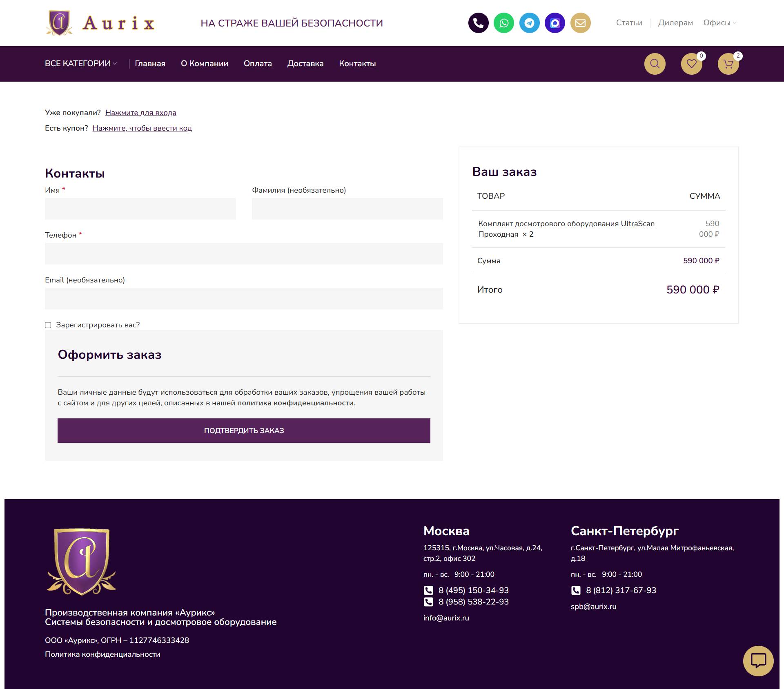Click the Aurix shield logo in header
This screenshot has height=689, width=784.
pos(59,23)
